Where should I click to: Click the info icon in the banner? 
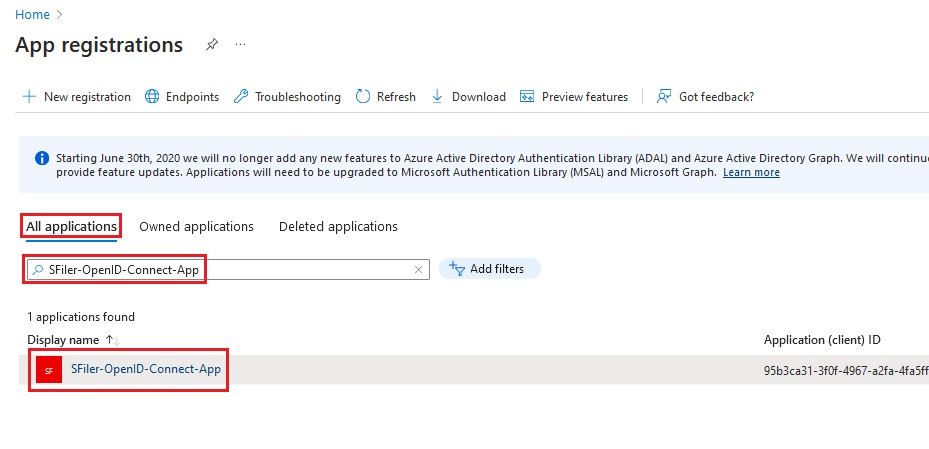coord(42,158)
